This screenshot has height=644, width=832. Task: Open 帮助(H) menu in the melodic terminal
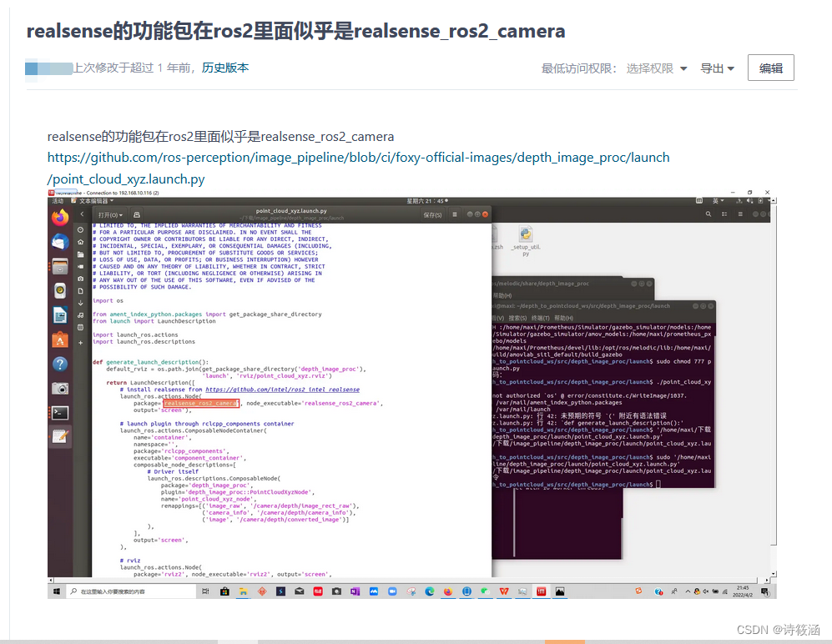point(502,295)
